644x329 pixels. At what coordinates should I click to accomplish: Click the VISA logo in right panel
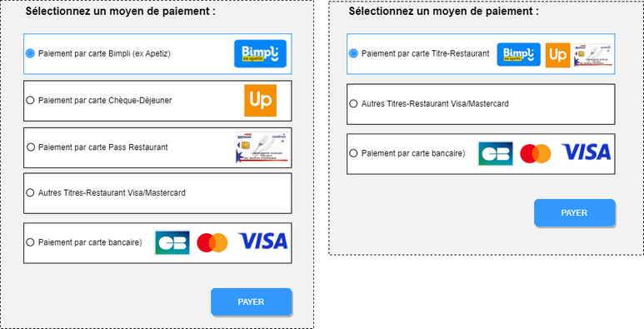(586, 152)
